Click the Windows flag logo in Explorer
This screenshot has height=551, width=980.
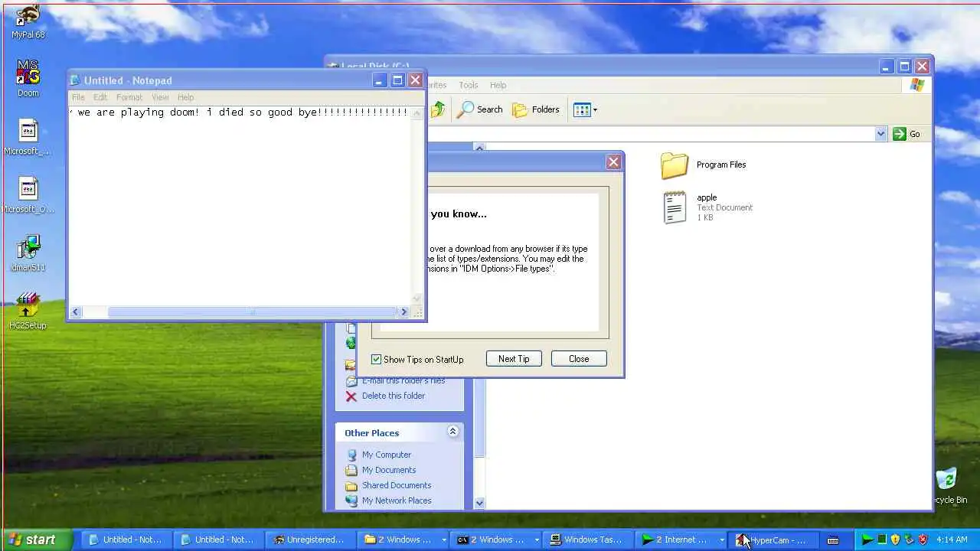coord(917,85)
